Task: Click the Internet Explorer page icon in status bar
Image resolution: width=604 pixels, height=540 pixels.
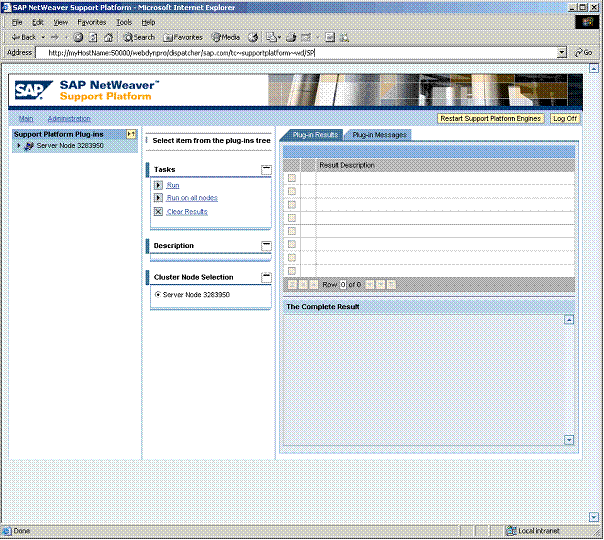Action: tap(7, 531)
